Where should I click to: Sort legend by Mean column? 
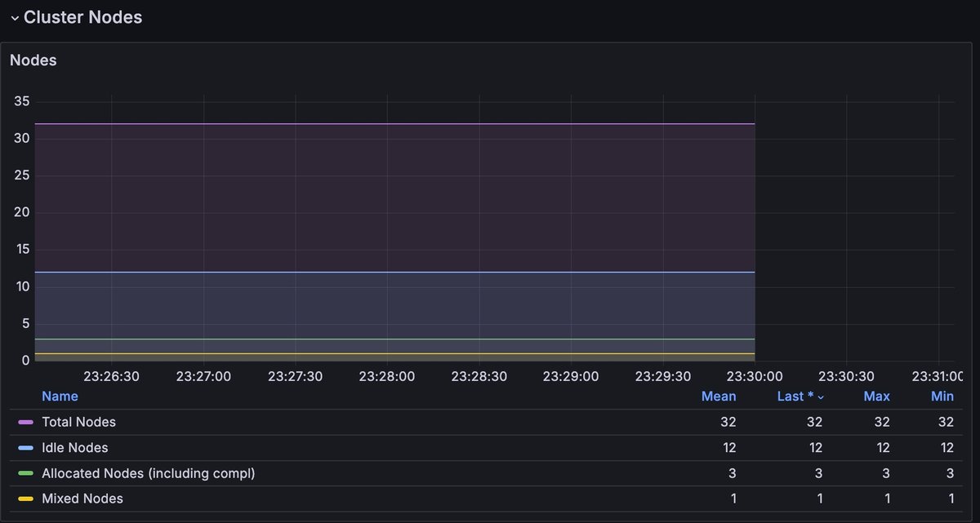coord(718,397)
